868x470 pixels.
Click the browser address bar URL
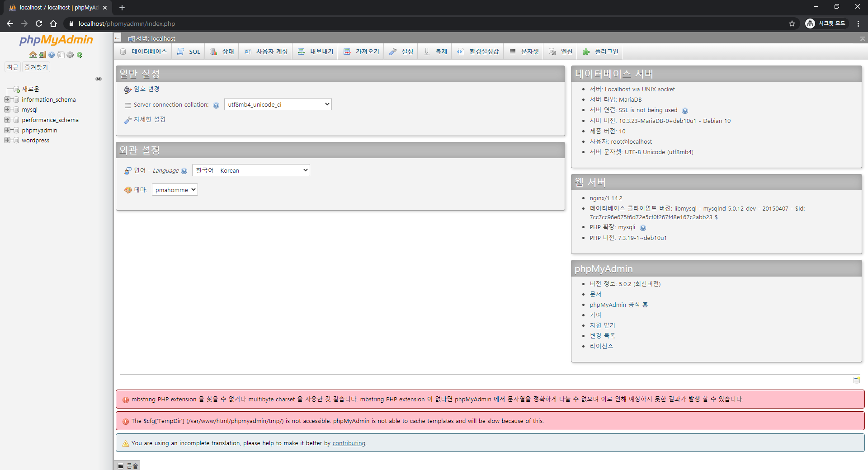[127, 23]
